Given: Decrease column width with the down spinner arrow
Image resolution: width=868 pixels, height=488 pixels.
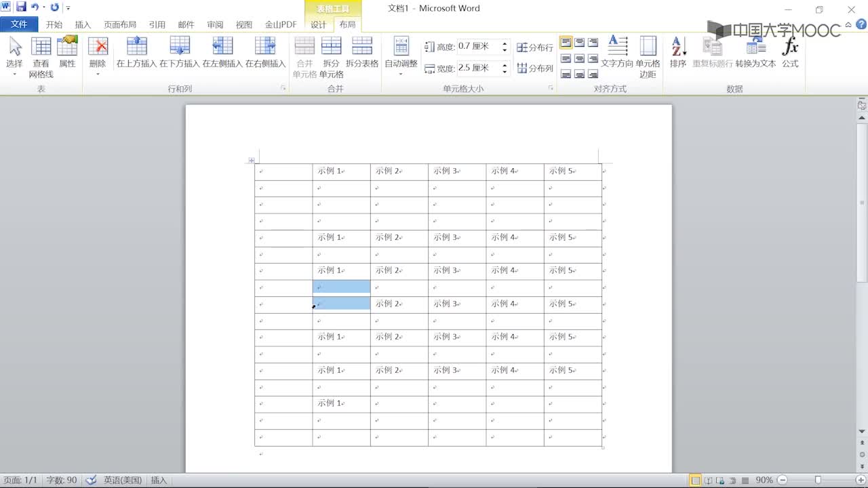Looking at the screenshot, I should pyautogui.click(x=505, y=71).
